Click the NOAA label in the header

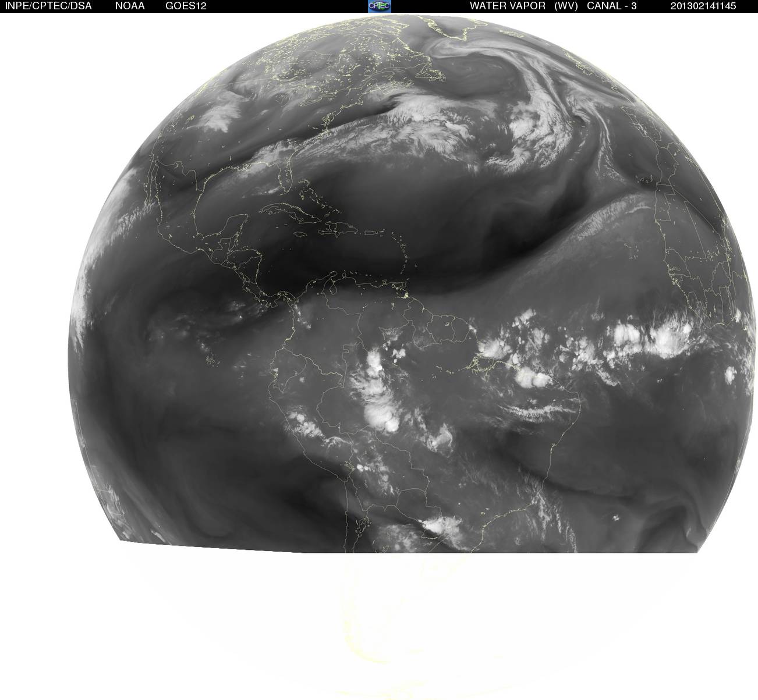pos(130,6)
